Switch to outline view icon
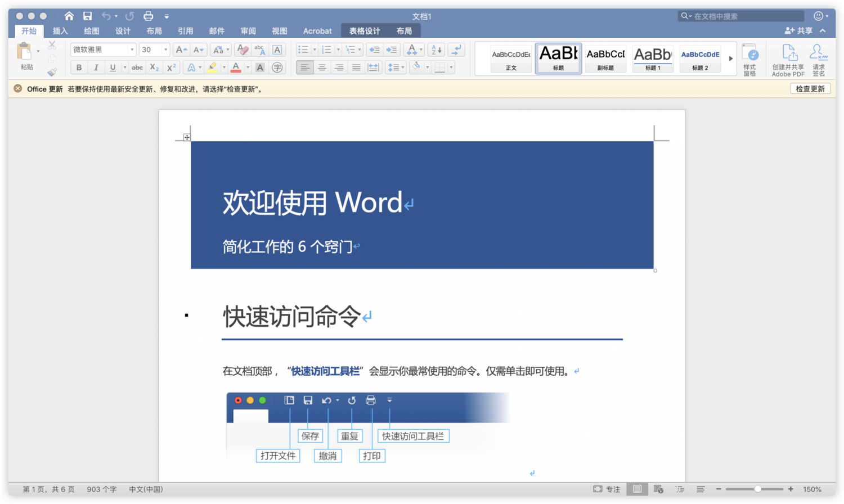The width and height of the screenshot is (844, 504). tap(680, 489)
